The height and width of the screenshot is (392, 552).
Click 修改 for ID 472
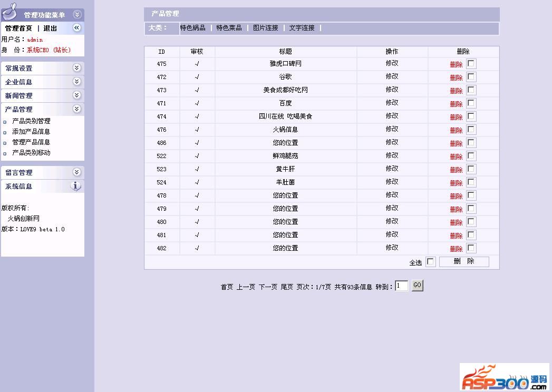[392, 76]
